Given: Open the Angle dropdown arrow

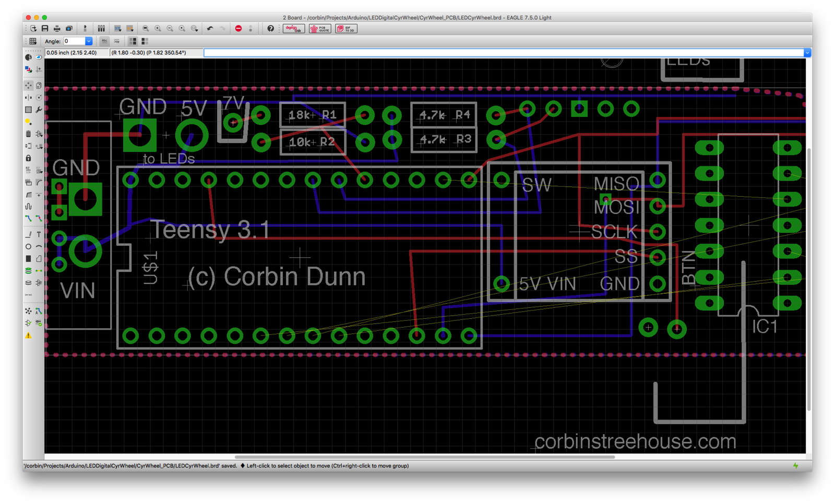Looking at the screenshot, I should point(89,41).
